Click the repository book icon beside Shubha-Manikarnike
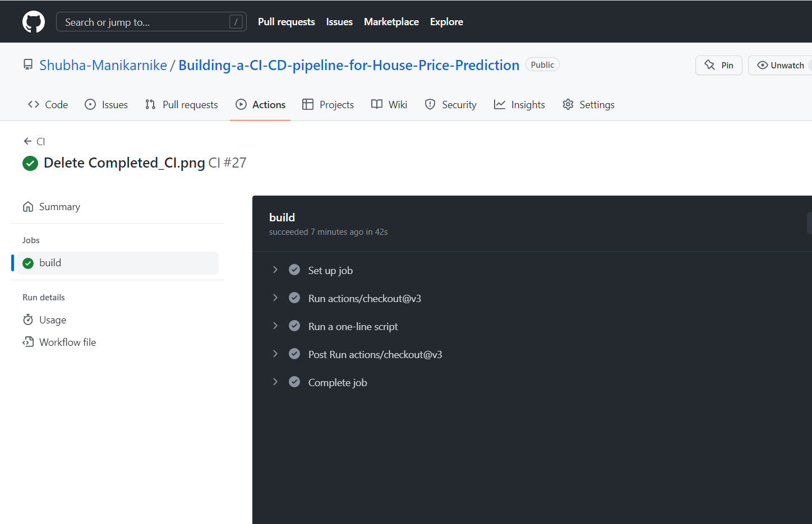The height and width of the screenshot is (524, 812). pyautogui.click(x=27, y=64)
